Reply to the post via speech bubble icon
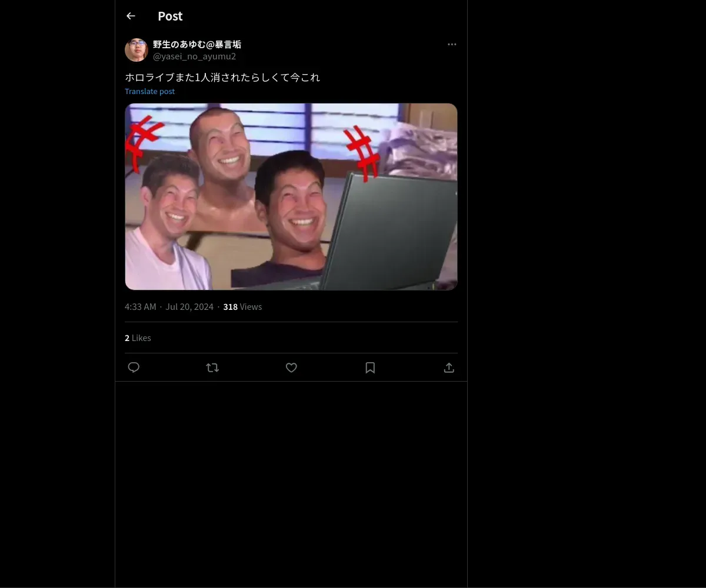Viewport: 706px width, 588px height. click(x=134, y=367)
